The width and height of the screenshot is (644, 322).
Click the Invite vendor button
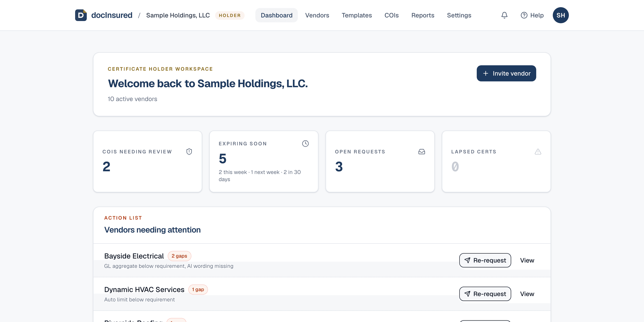[506, 73]
